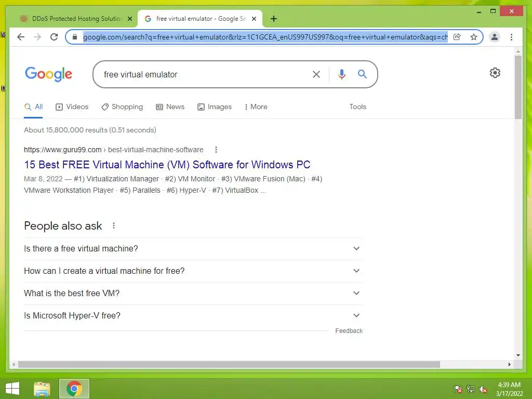532x399 pixels.
Task: Open the Windows Start menu
Action: click(12, 389)
